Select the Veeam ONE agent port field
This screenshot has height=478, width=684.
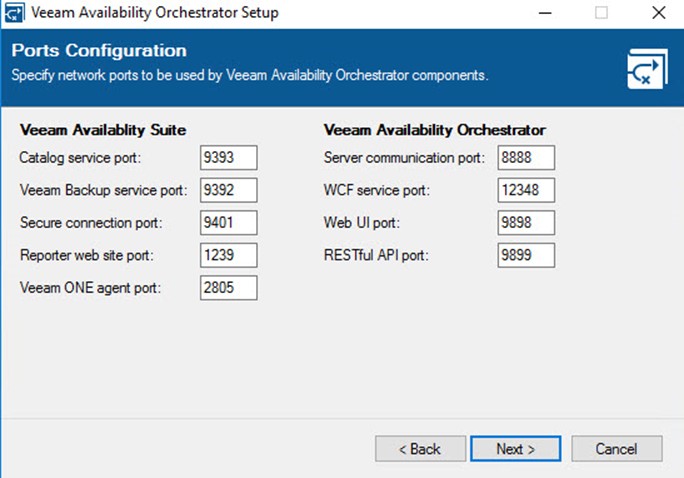click(x=229, y=288)
